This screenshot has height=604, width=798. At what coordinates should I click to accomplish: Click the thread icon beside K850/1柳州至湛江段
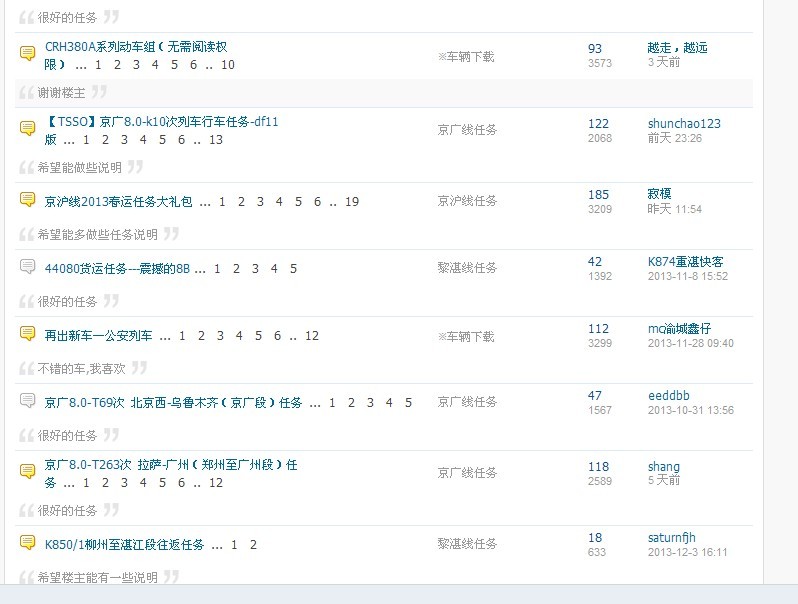[x=28, y=543]
